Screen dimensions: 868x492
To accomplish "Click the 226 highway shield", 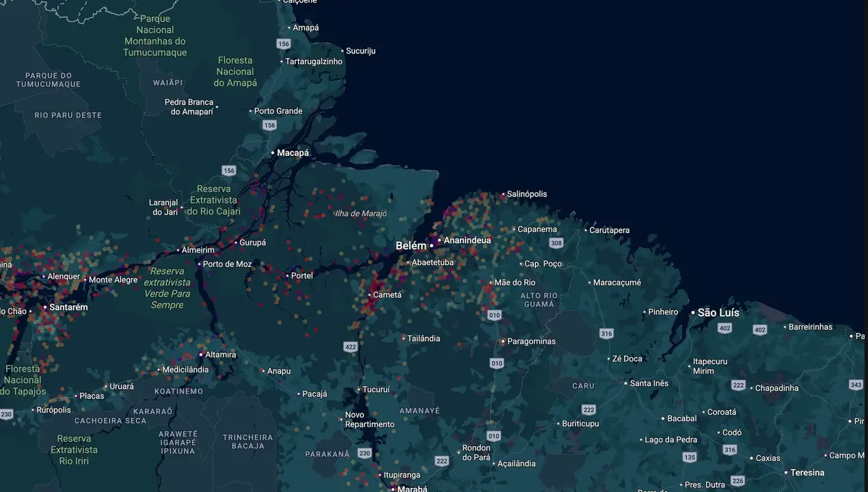I will tap(737, 482).
